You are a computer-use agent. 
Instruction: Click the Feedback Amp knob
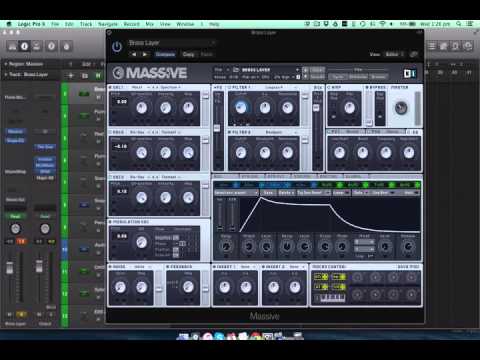click(x=188, y=287)
